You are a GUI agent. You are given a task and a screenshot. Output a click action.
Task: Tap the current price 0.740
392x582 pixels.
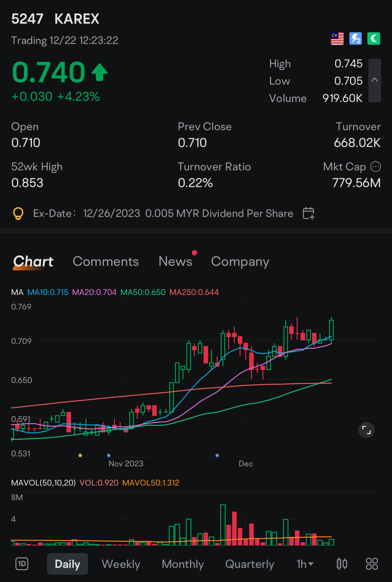49,72
